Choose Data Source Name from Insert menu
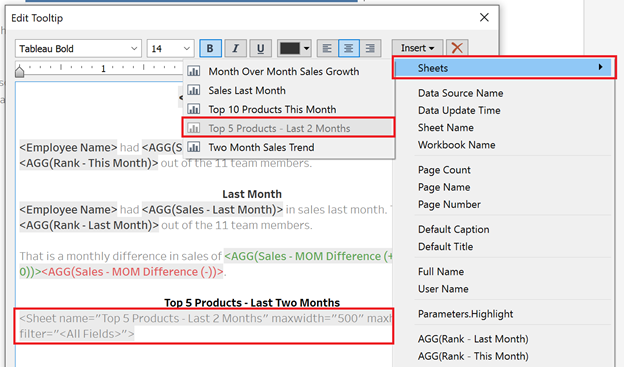Viewport: 624px width, 367px height. [460, 93]
